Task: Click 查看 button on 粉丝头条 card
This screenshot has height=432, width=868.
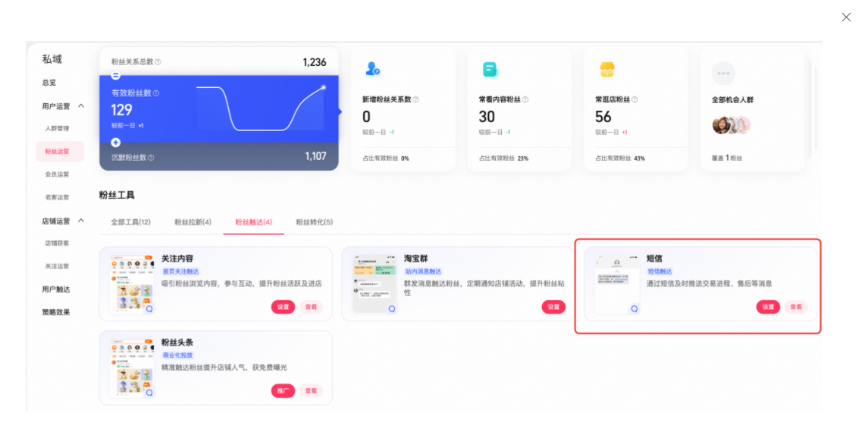Action: click(311, 390)
